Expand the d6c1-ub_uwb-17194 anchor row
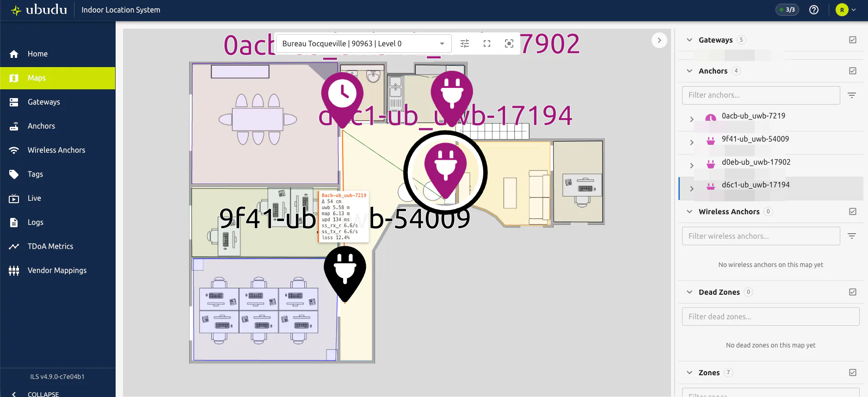 point(692,188)
